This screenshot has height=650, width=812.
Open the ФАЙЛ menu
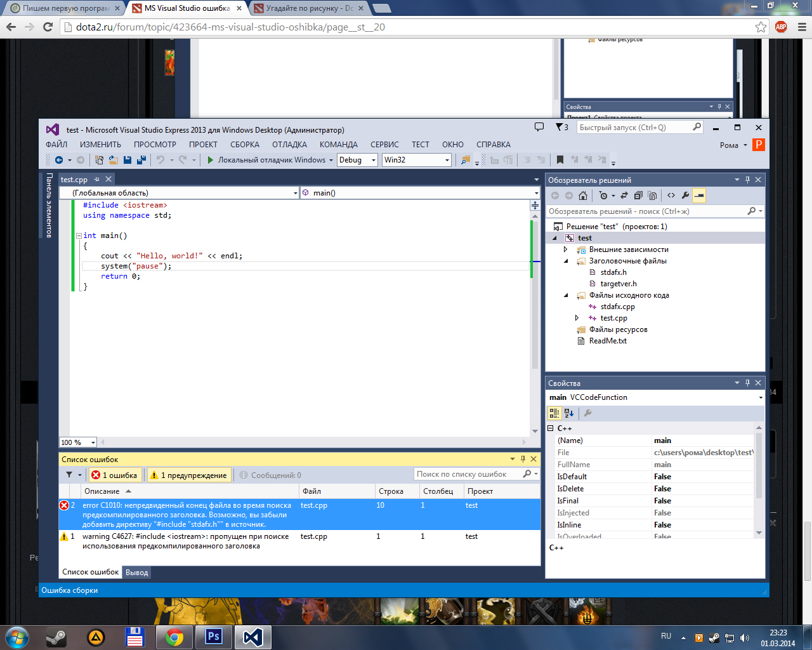(56, 145)
